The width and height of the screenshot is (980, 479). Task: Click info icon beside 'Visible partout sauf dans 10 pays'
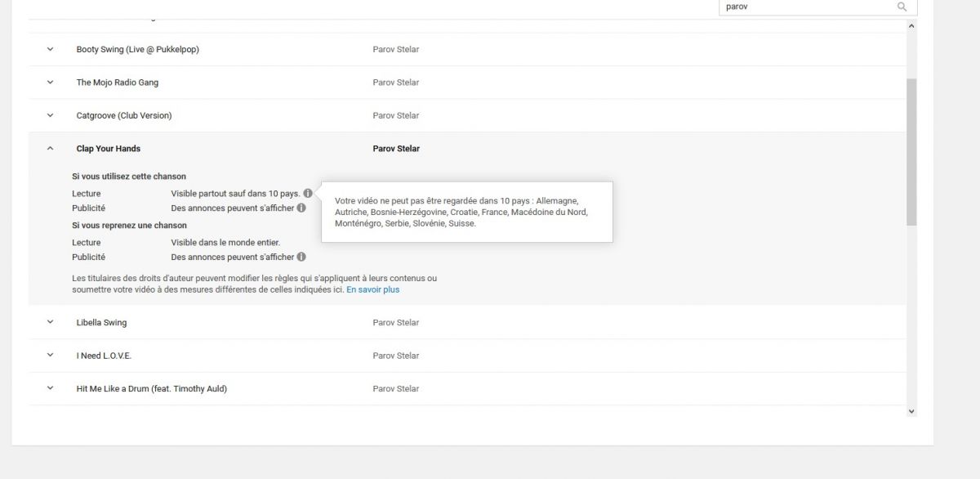click(308, 194)
